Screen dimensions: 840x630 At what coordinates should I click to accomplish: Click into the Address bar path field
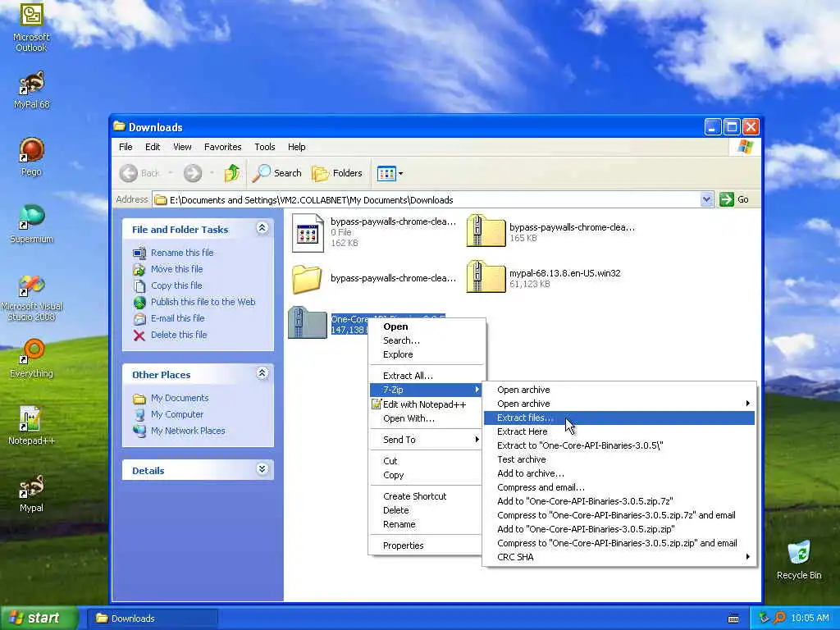(x=426, y=200)
